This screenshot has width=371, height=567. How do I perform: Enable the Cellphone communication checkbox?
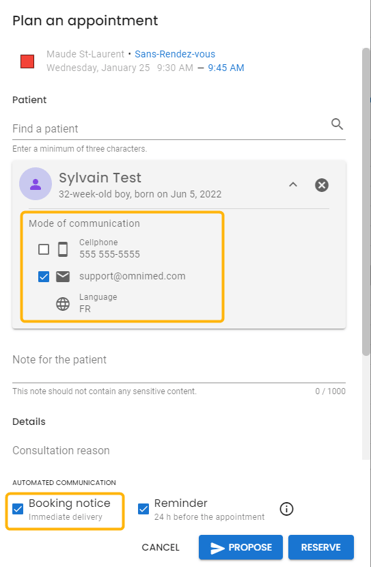click(44, 249)
